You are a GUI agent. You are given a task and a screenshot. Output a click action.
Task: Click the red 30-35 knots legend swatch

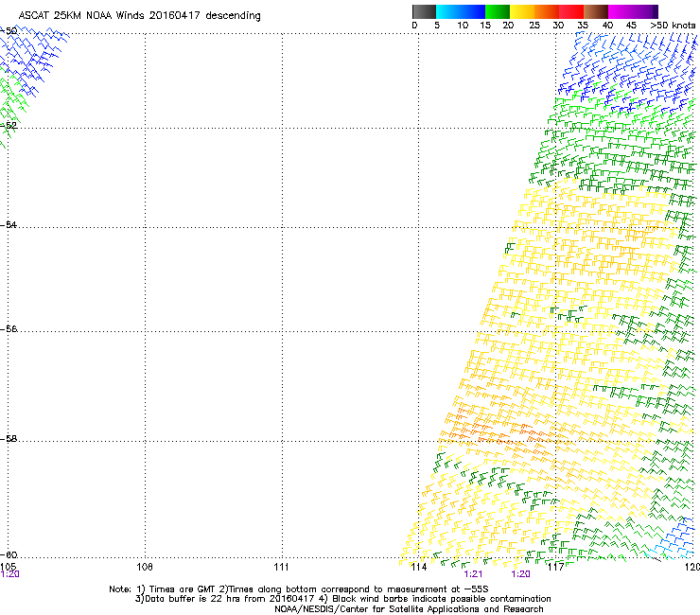tap(571, 11)
